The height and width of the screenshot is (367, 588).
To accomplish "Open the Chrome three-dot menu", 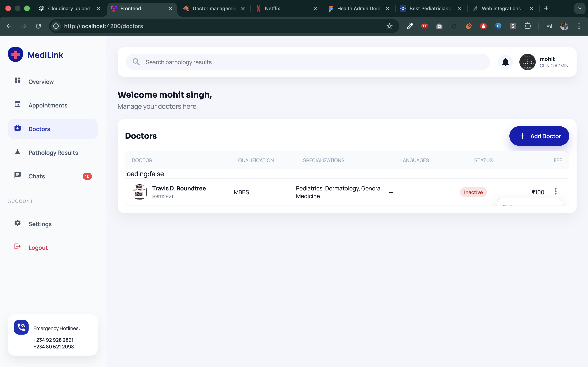I will pyautogui.click(x=579, y=26).
